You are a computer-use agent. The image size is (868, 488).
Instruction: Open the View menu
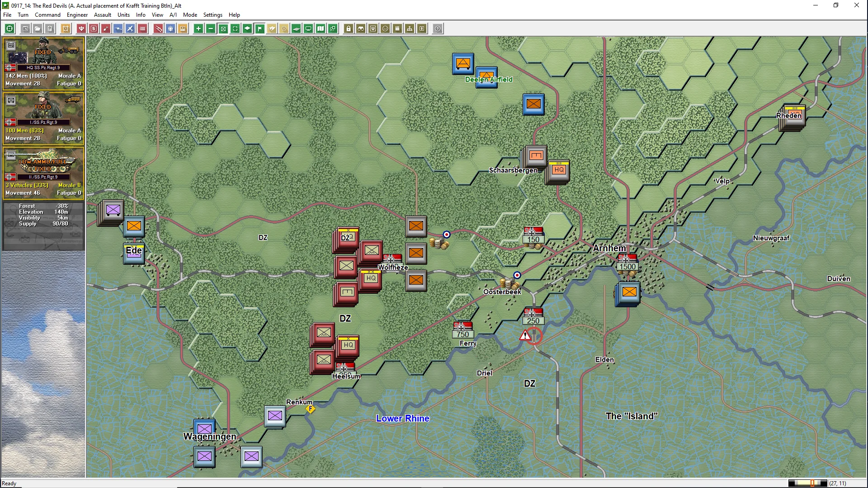tap(157, 15)
